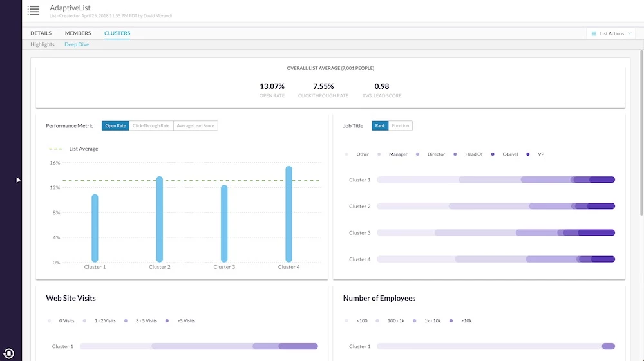Click the Cluster 1 open rate bar
The width and height of the screenshot is (644, 361).
coord(95,228)
